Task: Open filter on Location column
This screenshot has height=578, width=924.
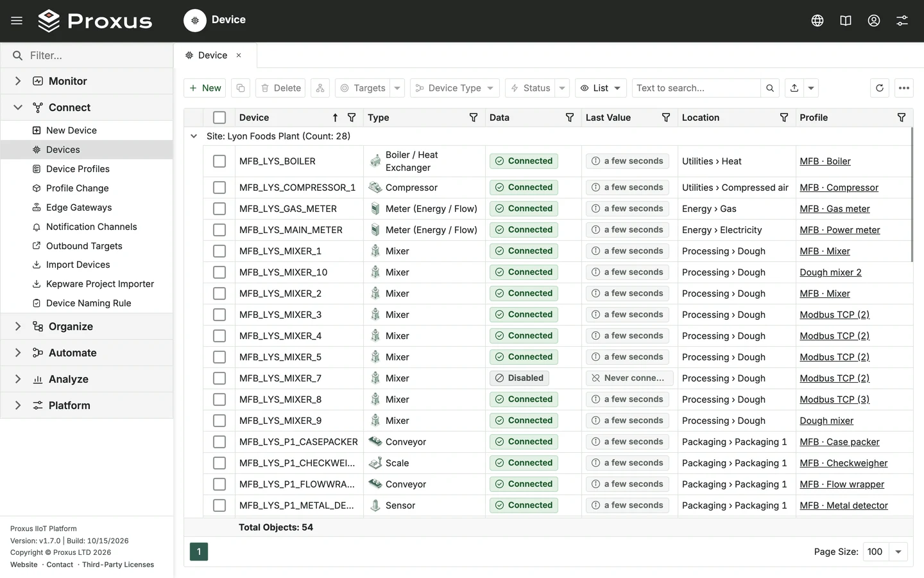Action: pyautogui.click(x=784, y=118)
